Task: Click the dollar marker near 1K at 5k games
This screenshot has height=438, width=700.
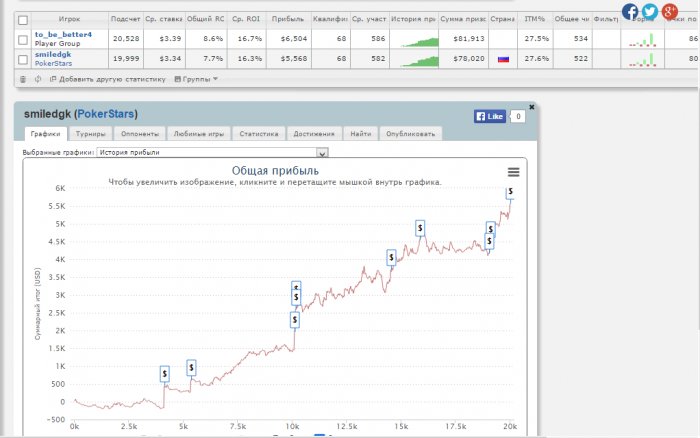Action: coord(191,367)
